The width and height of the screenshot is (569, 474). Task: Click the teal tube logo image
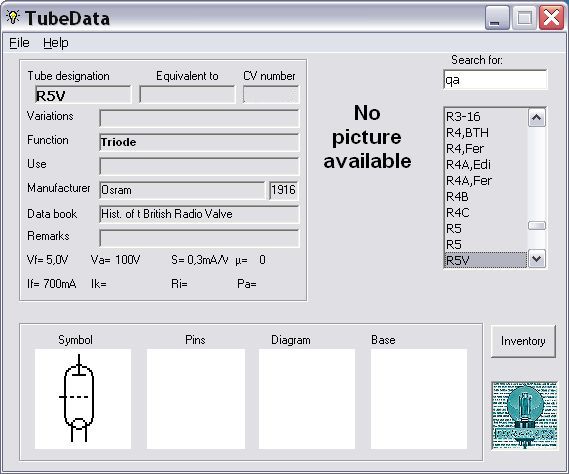point(524,415)
